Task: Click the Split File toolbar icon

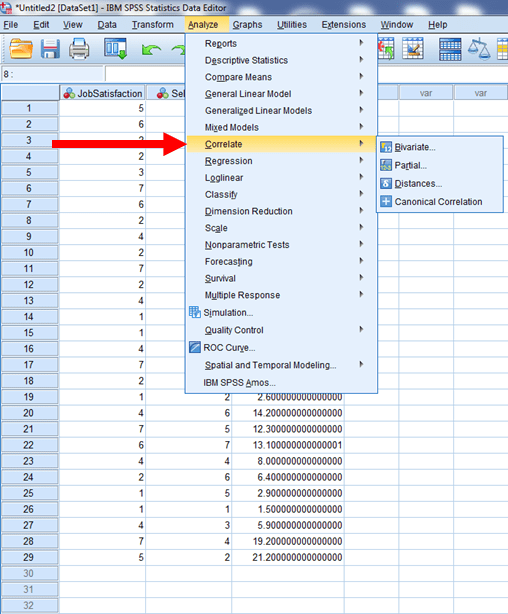Action: [450, 49]
